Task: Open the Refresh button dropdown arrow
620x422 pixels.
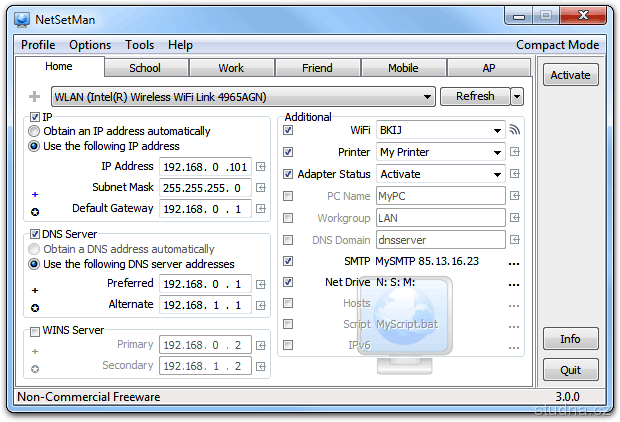Action: pyautogui.click(x=517, y=97)
